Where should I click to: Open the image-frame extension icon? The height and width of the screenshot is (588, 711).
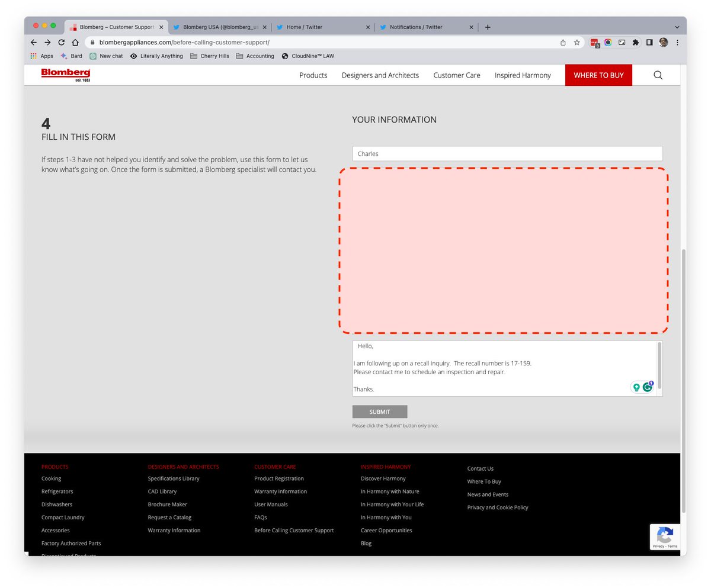tap(622, 43)
